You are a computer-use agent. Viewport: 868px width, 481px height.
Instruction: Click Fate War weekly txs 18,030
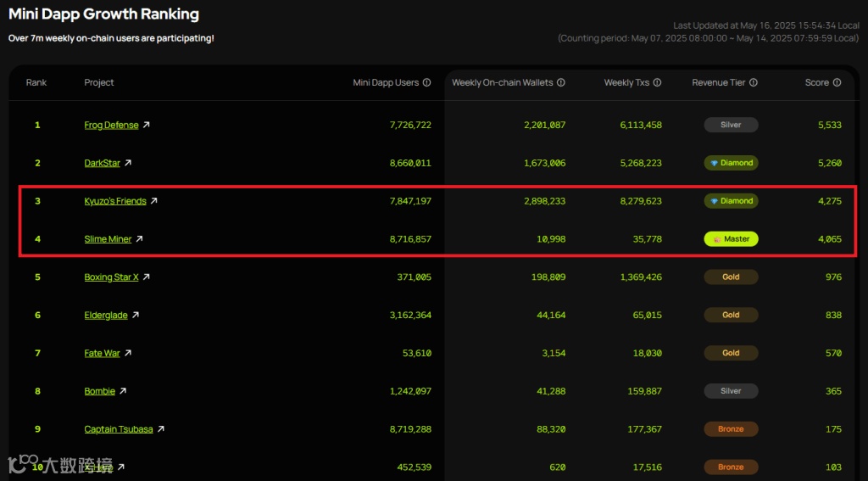coord(647,353)
